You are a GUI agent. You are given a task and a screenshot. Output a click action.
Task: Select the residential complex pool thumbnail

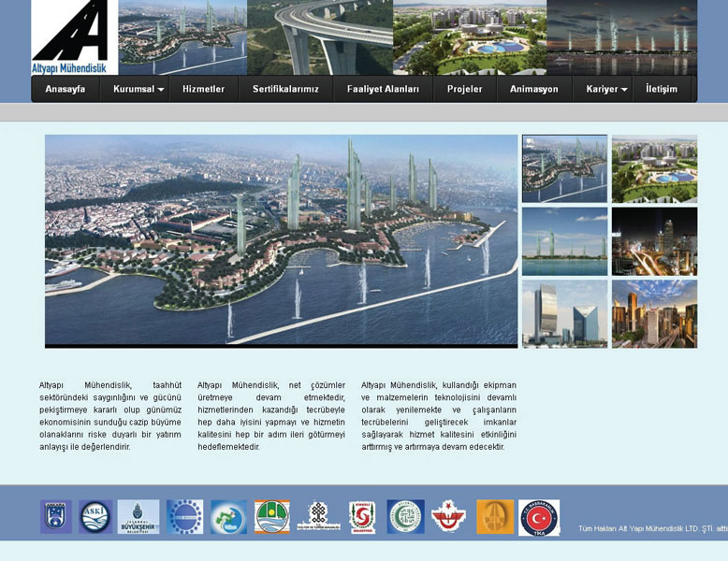tap(655, 169)
